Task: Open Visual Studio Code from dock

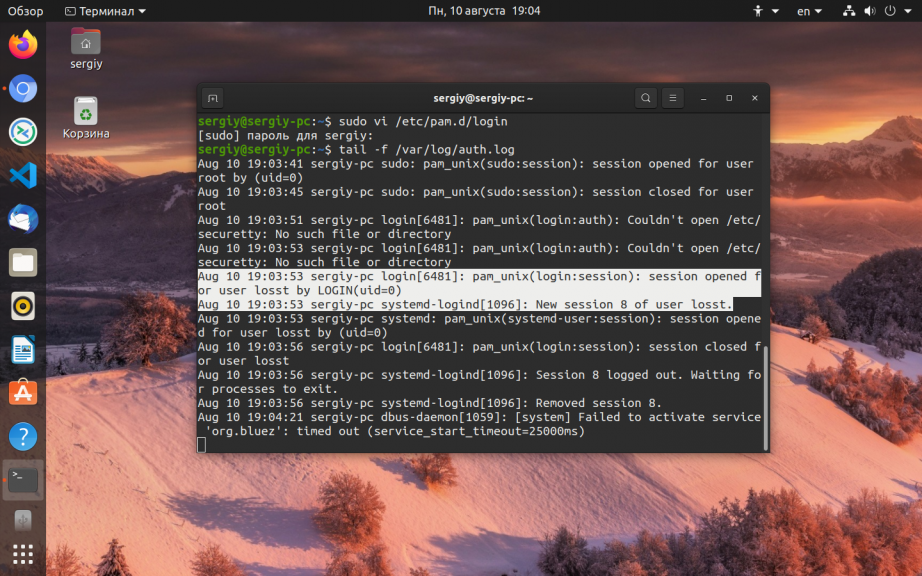Action: 23,175
